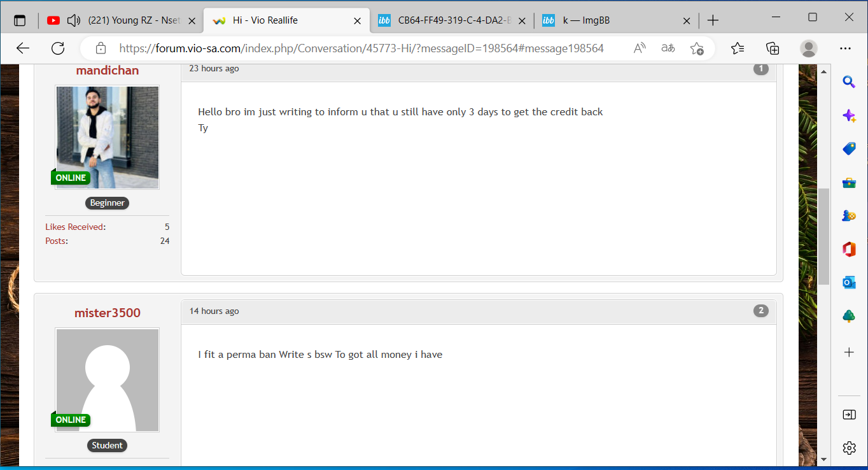Image resolution: width=868 pixels, height=470 pixels.
Task: Click the address bar URL
Action: coord(361,48)
